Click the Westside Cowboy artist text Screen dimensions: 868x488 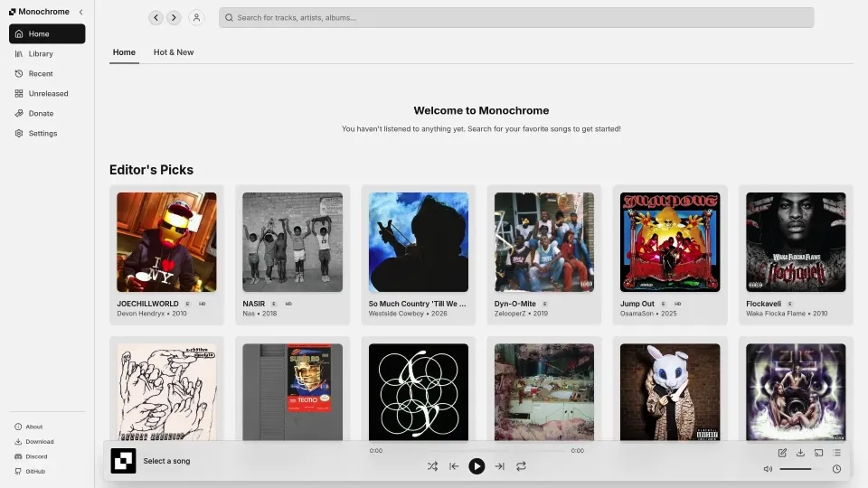pos(396,314)
